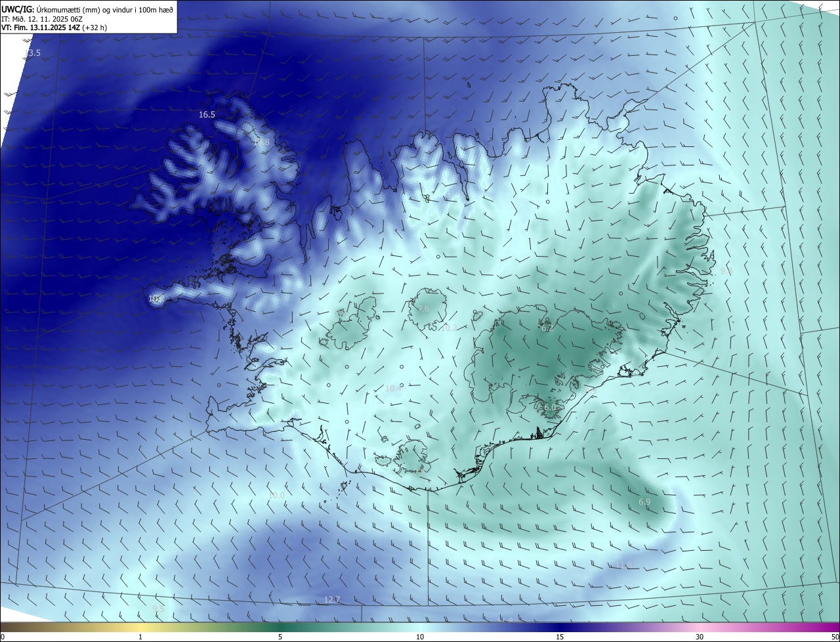Click the 30 tick on the color scale

(700, 637)
